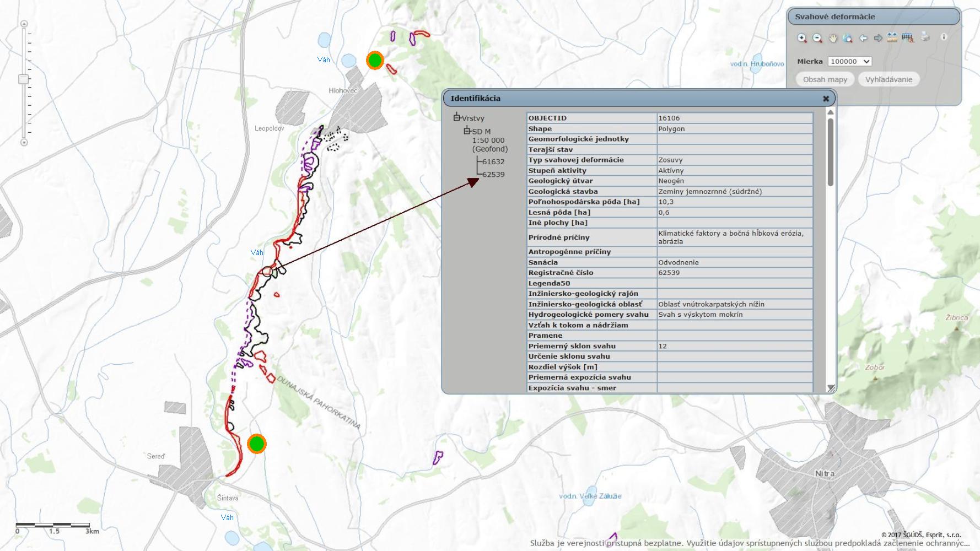Click the map zoom slider handle
The width and height of the screenshot is (980, 551).
[x=23, y=79]
